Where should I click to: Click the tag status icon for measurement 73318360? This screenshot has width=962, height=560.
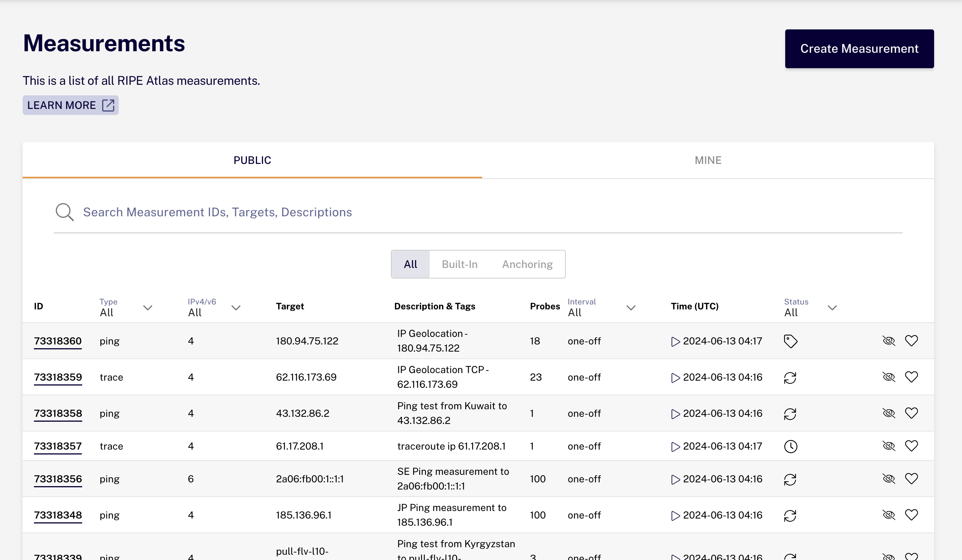pos(790,341)
